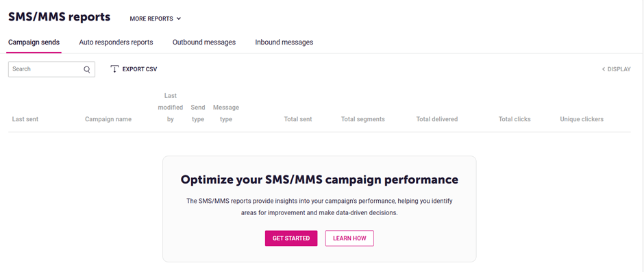Switch to Auto responders reports tab
Viewport: 644px width, 272px height.
pos(116,42)
